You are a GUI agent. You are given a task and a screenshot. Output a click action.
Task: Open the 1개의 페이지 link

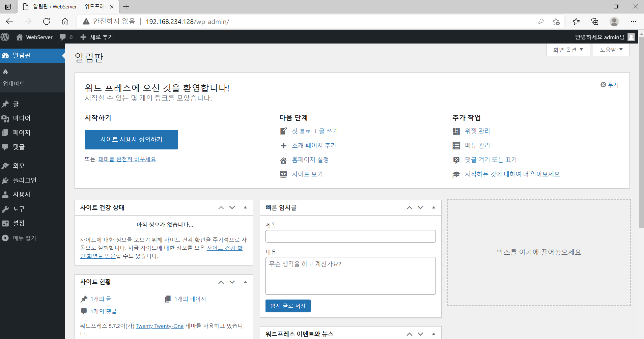click(x=190, y=299)
